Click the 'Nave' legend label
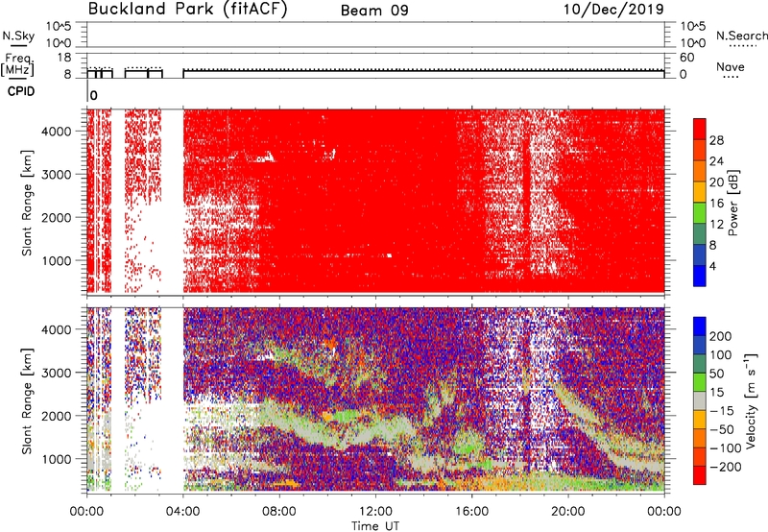The image size is (768, 532). (731, 66)
